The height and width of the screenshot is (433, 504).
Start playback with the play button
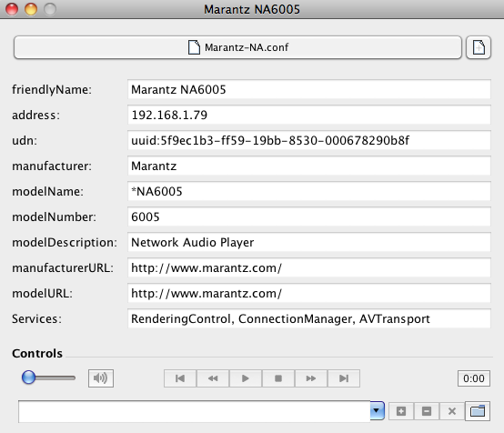click(246, 378)
